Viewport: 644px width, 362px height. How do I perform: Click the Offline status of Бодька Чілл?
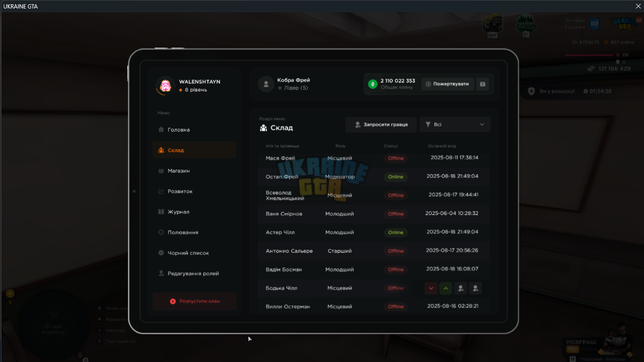(x=396, y=288)
